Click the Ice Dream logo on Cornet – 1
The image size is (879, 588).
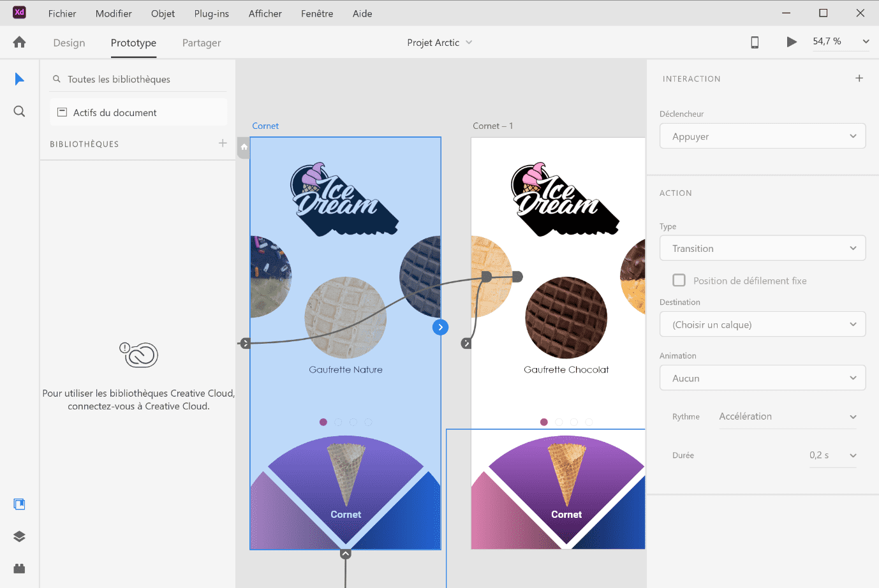565,199
